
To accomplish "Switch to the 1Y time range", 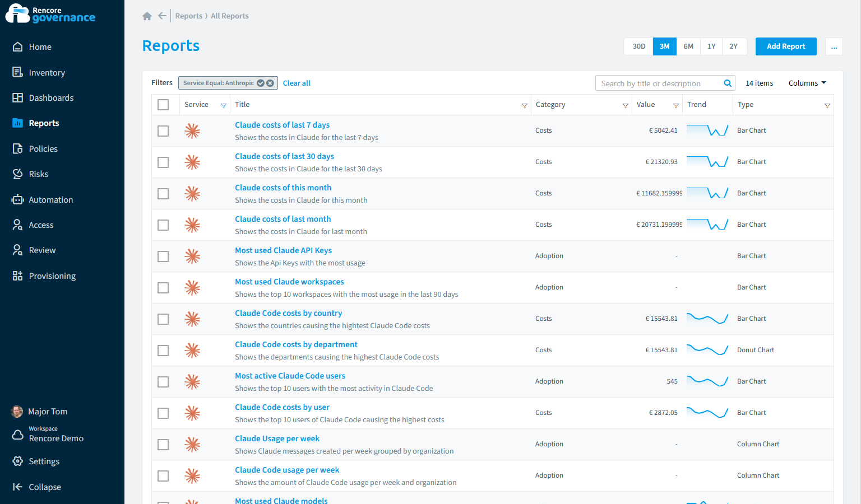I will coord(711,46).
